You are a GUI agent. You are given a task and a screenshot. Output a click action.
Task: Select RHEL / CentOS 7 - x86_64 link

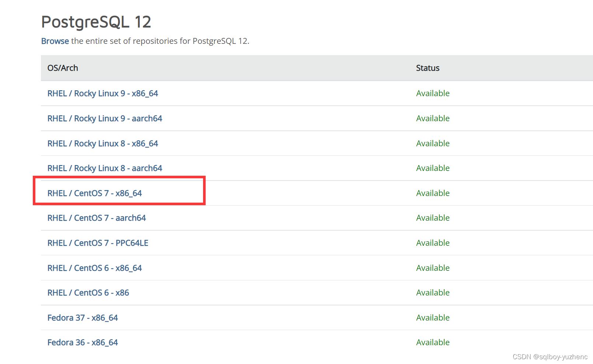(94, 193)
